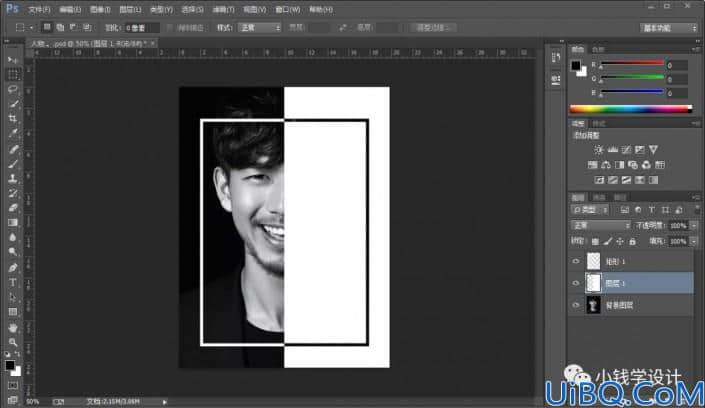The image size is (705, 408).
Task: Select the Path Selection tool
Action: (13, 297)
